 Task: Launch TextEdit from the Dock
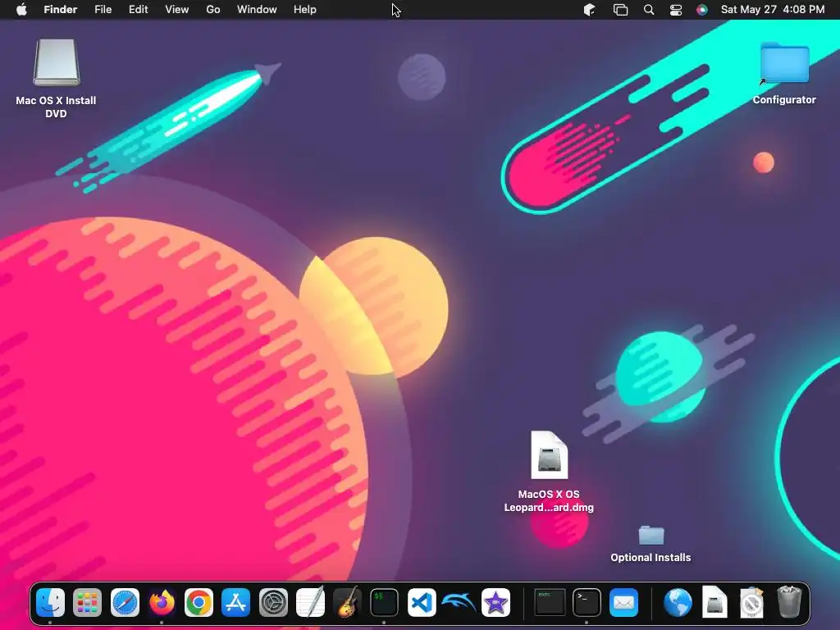click(x=310, y=603)
